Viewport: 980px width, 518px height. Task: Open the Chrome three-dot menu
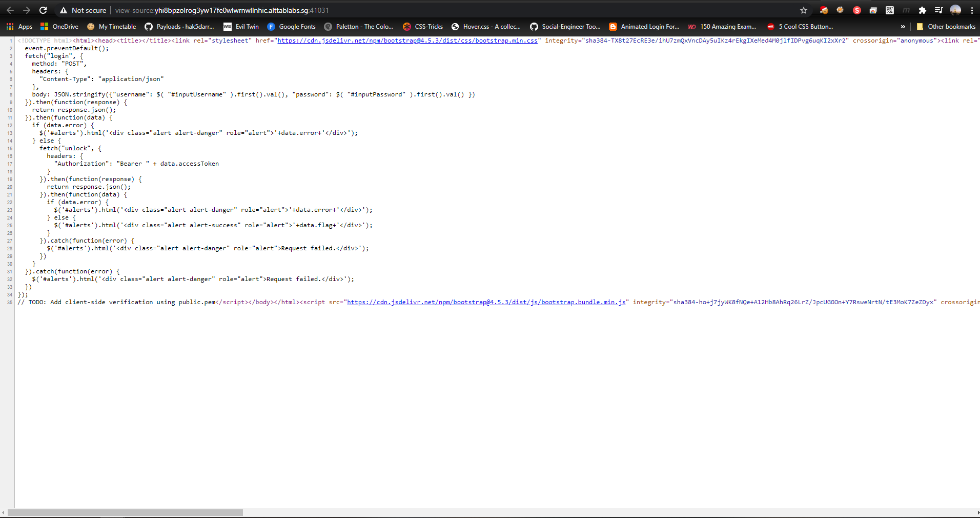click(x=972, y=10)
